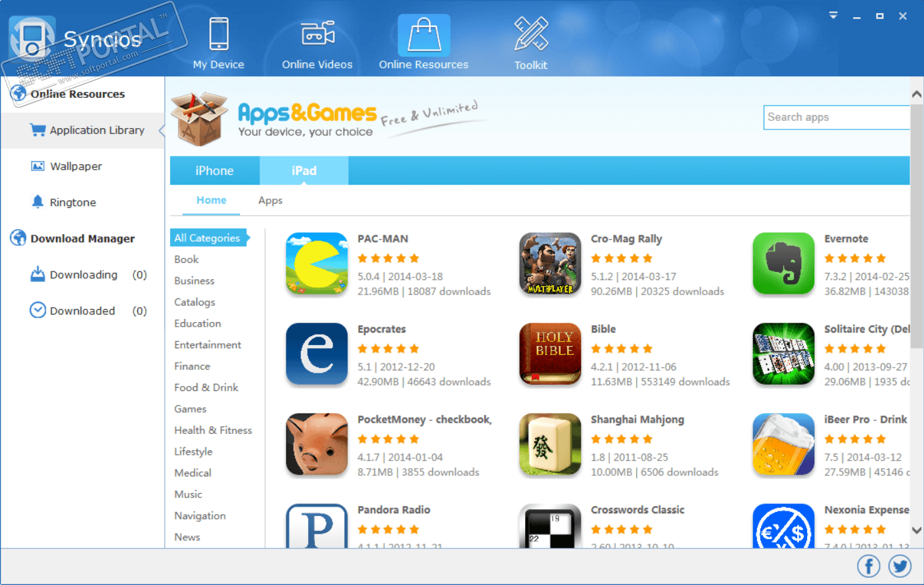The width and height of the screenshot is (924, 585).
Task: Open the My Device section
Action: tap(219, 43)
